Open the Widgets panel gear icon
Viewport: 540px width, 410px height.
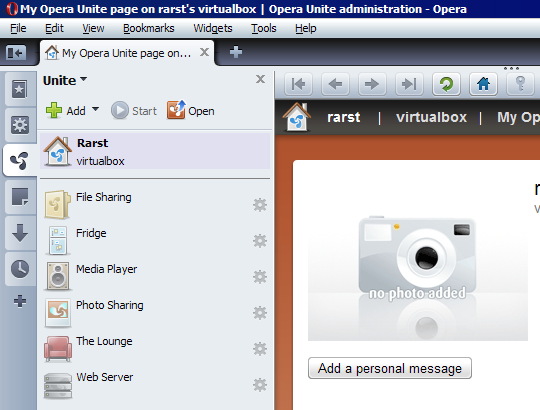(x=20, y=125)
